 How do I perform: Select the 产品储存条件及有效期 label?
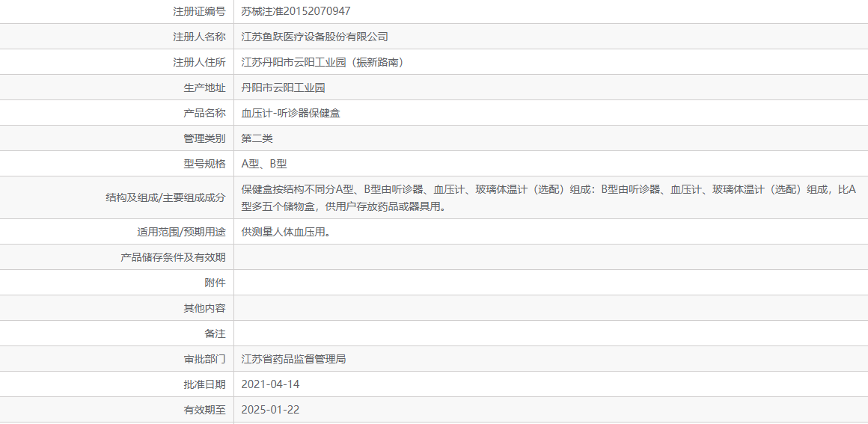click(x=174, y=256)
